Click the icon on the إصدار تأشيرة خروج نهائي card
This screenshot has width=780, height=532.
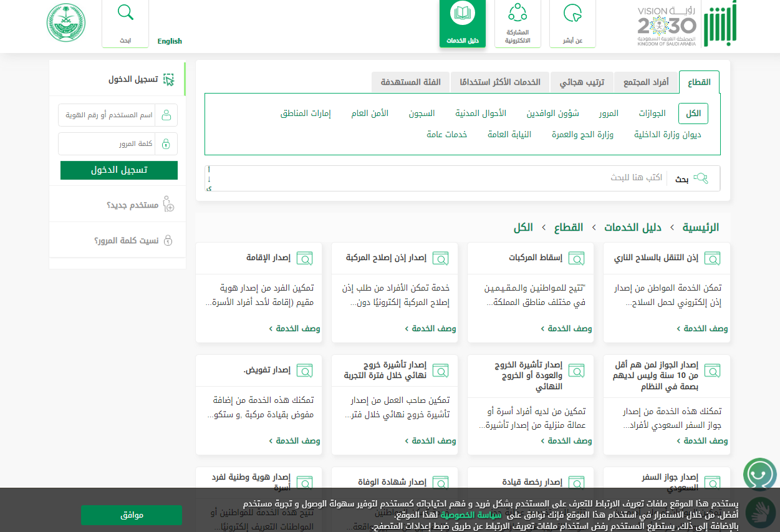[x=440, y=370]
